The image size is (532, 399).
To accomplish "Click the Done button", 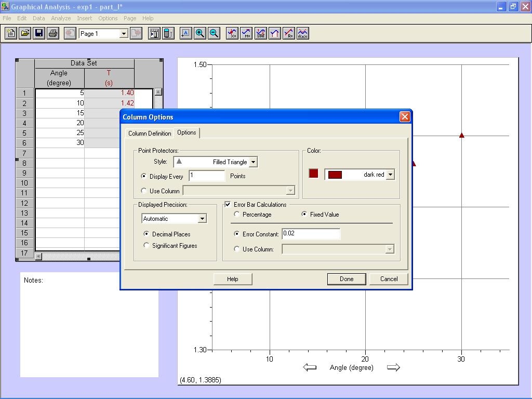I will pyautogui.click(x=347, y=279).
